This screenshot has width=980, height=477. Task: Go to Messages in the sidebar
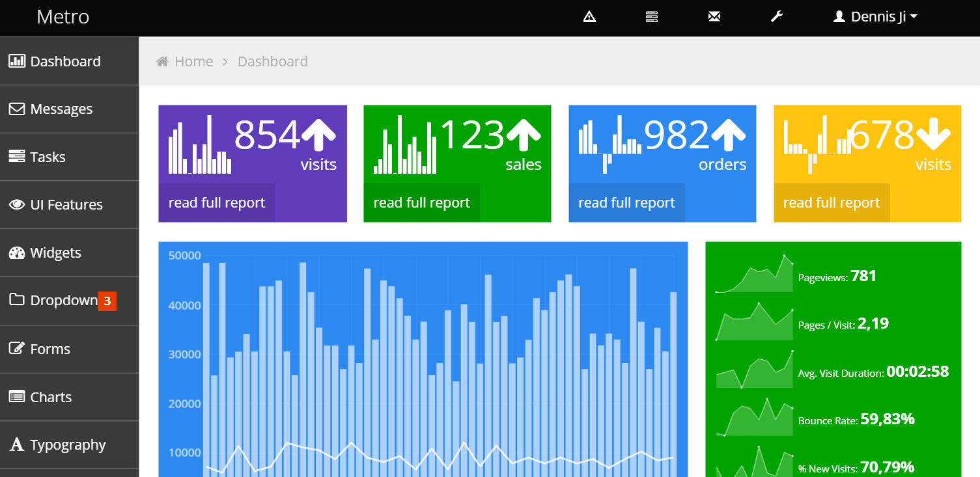click(61, 109)
